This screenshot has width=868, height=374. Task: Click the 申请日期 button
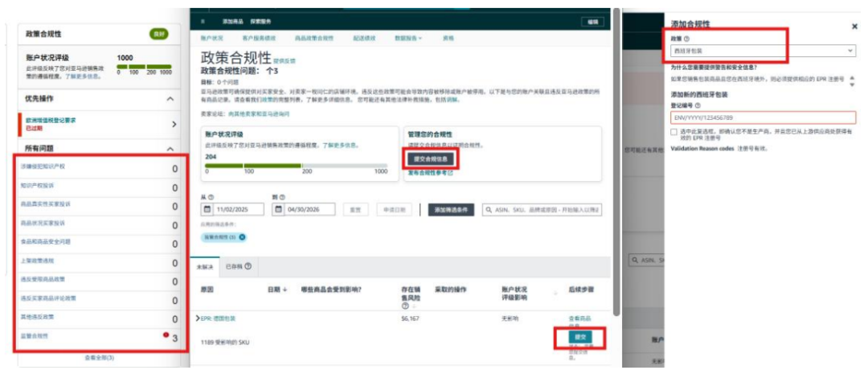(395, 210)
